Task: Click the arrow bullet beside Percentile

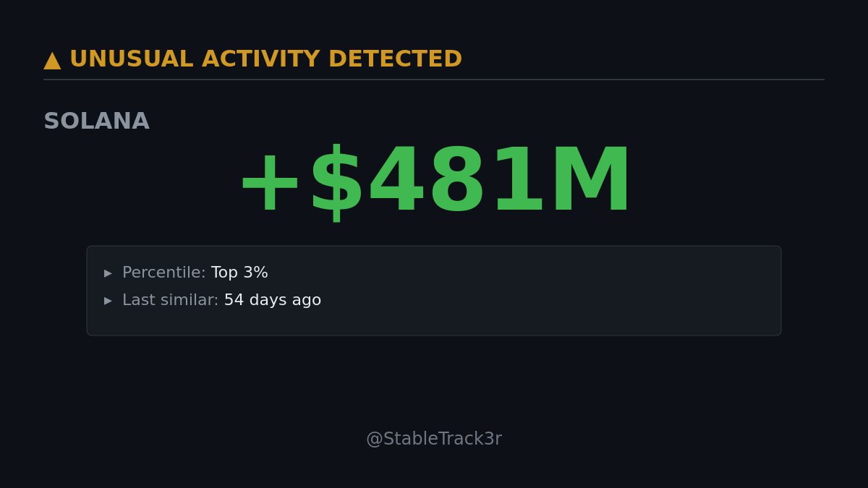Action: [109, 273]
